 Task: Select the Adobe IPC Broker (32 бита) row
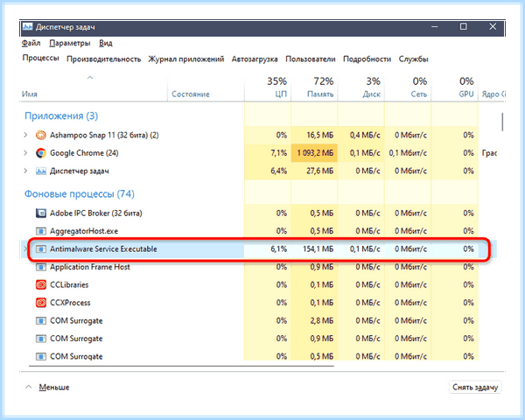click(258, 213)
